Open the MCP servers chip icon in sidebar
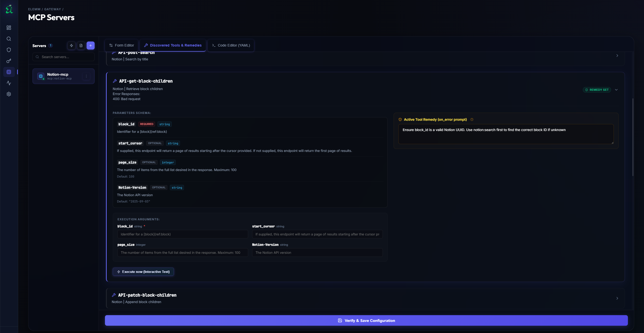This screenshot has height=333, width=644. [9, 72]
